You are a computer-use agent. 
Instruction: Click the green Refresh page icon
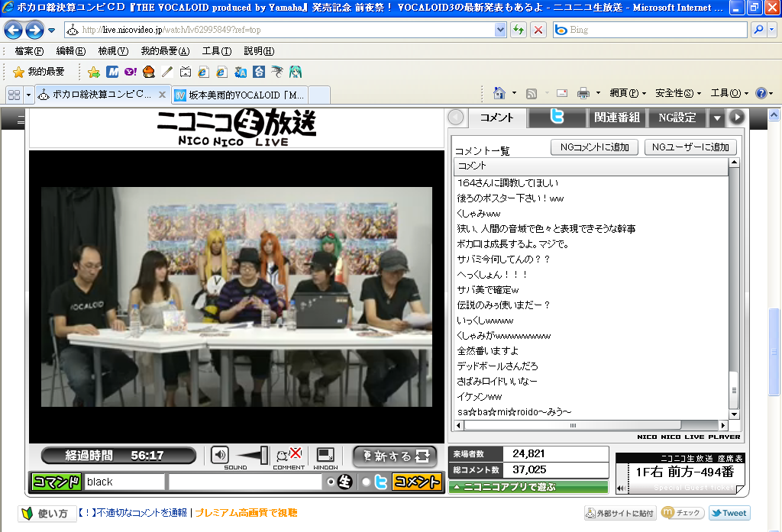519,30
